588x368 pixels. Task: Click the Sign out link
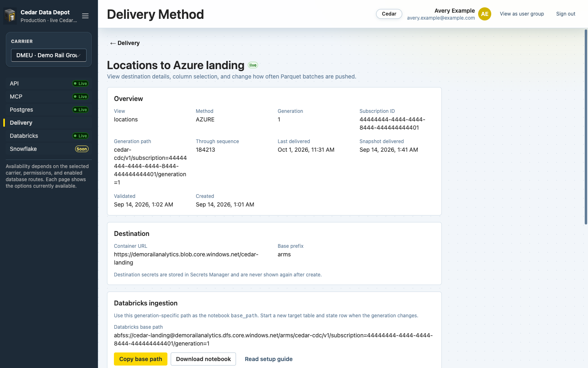point(566,14)
